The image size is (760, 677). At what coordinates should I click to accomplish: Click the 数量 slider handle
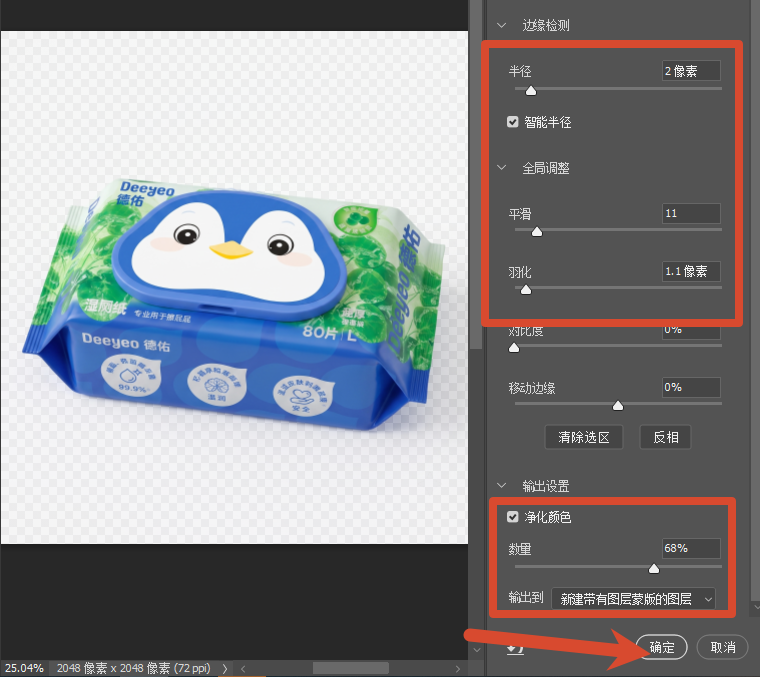654,568
